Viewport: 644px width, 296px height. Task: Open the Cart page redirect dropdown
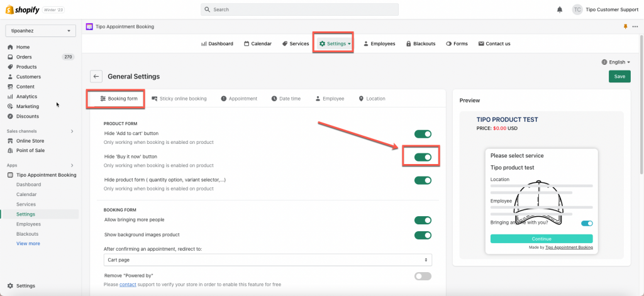pyautogui.click(x=267, y=260)
